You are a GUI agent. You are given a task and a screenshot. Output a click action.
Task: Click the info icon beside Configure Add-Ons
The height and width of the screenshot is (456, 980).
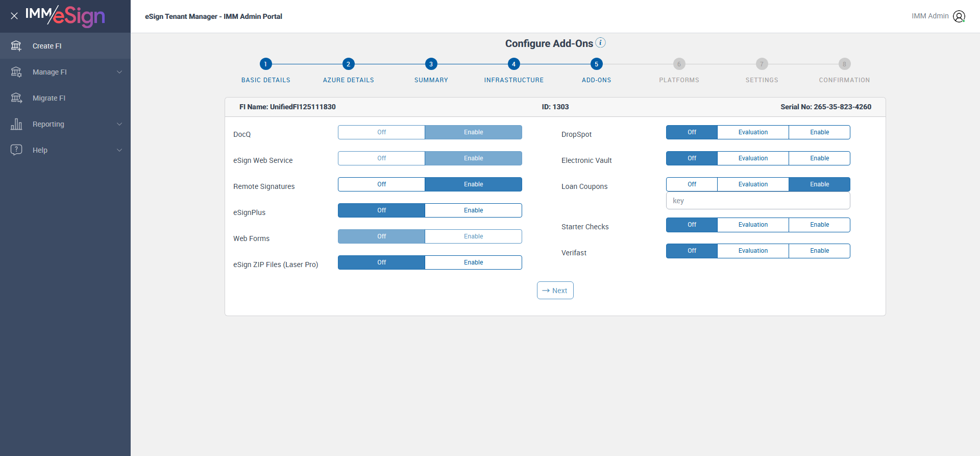[601, 42]
